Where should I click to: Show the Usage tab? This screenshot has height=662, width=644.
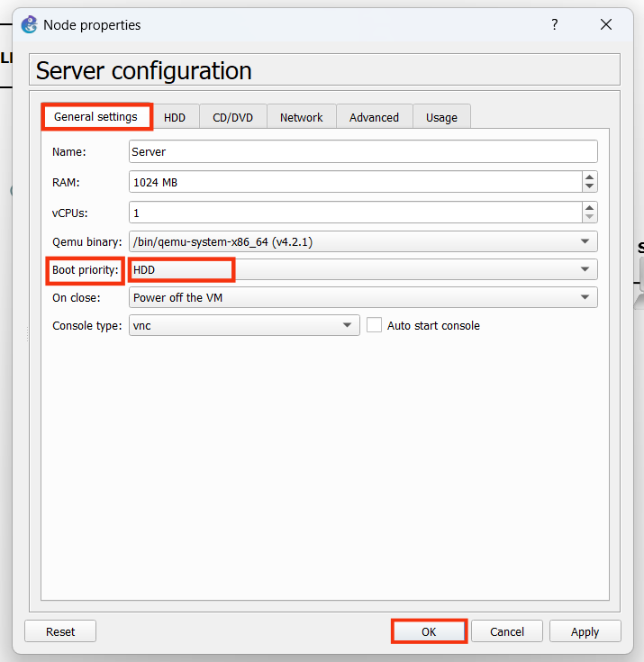441,117
